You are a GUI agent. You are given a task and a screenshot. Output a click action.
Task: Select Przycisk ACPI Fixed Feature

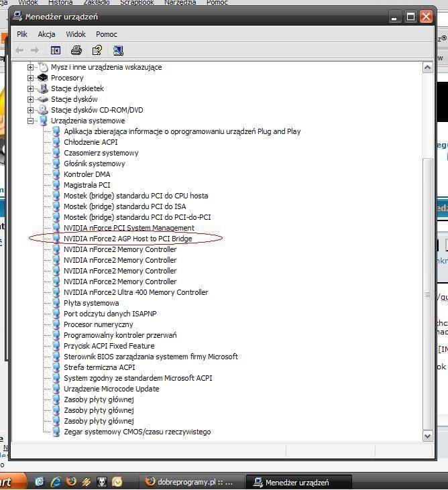click(109, 346)
